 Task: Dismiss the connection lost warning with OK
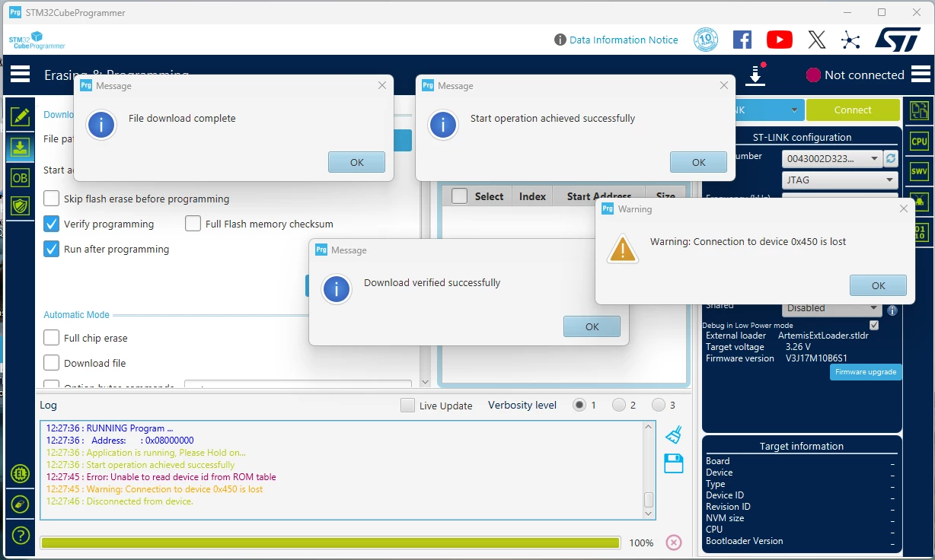878,285
